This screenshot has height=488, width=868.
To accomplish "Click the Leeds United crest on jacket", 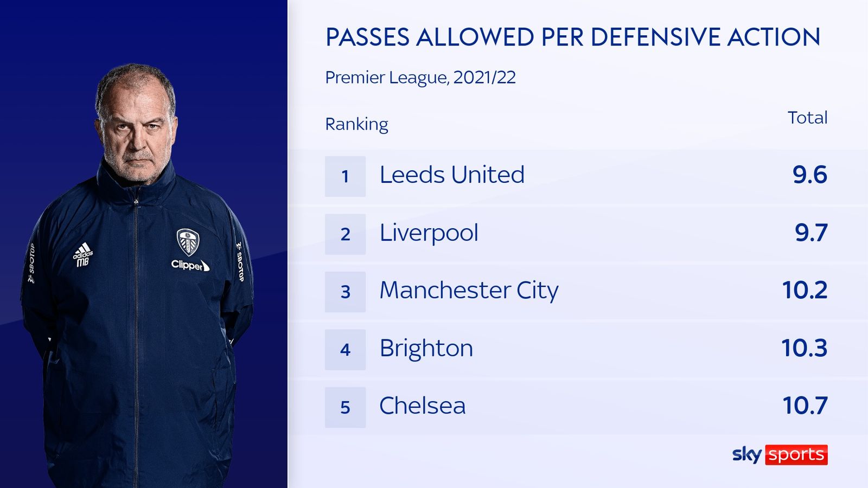I will 188,242.
